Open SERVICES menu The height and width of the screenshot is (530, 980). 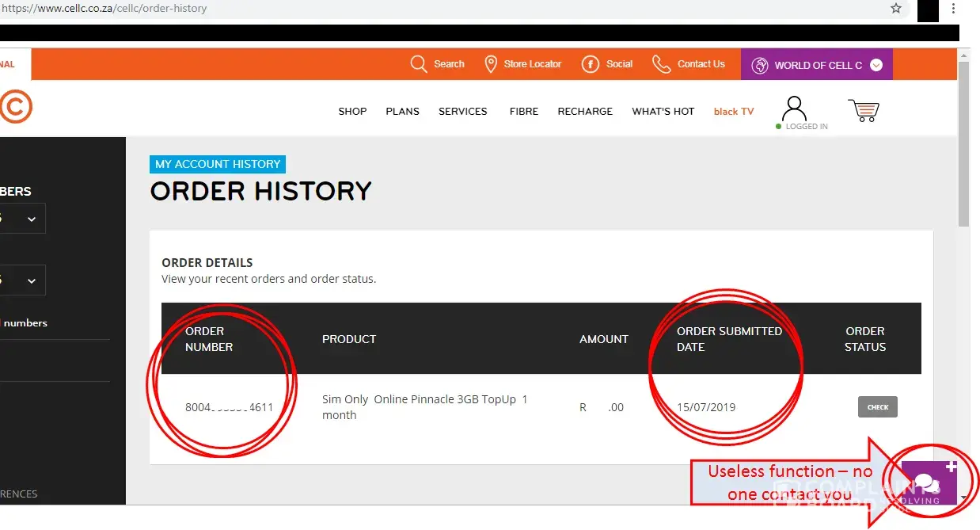coord(463,111)
